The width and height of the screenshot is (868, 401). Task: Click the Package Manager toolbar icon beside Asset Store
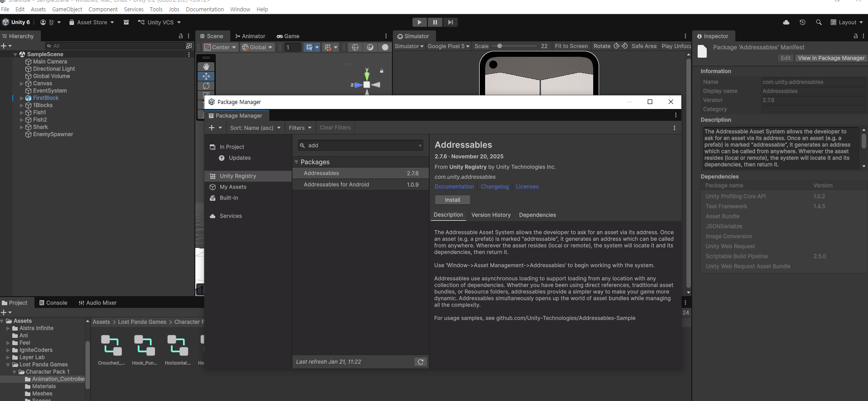coord(126,22)
